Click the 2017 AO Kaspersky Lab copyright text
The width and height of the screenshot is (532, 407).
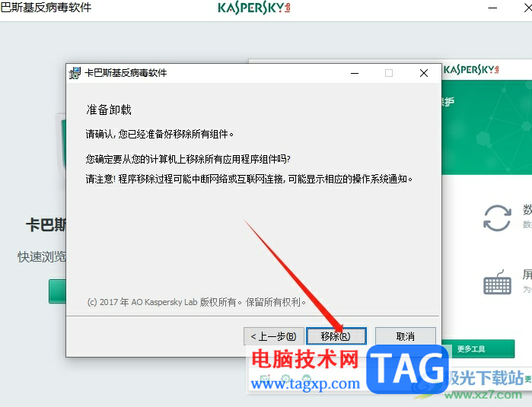click(x=196, y=302)
